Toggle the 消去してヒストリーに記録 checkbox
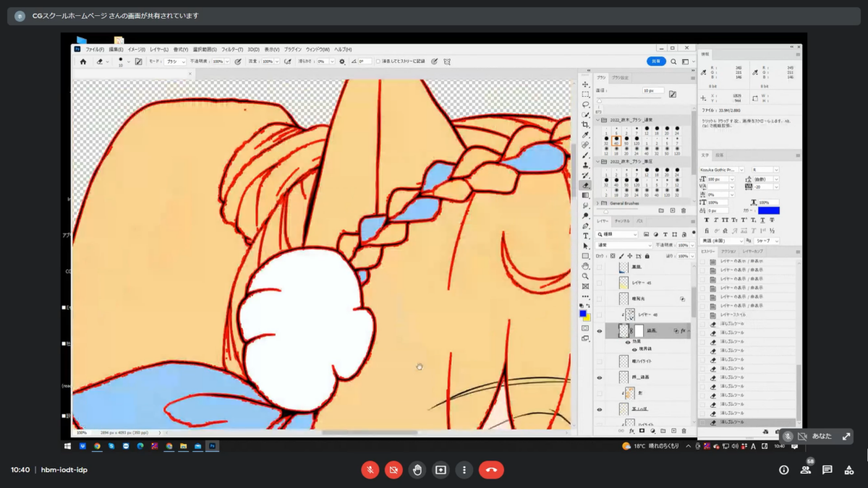868x488 pixels. point(378,62)
